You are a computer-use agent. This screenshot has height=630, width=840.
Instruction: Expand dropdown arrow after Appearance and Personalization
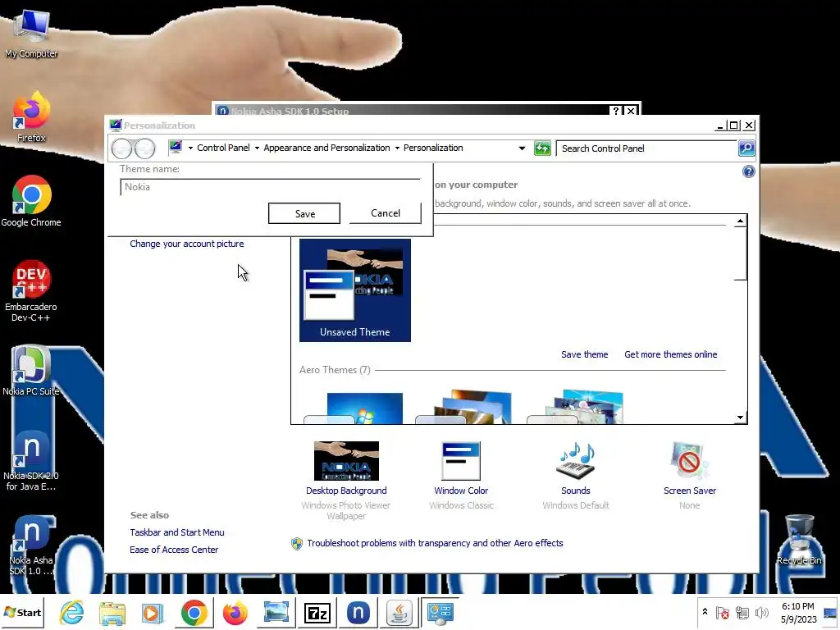point(397,148)
